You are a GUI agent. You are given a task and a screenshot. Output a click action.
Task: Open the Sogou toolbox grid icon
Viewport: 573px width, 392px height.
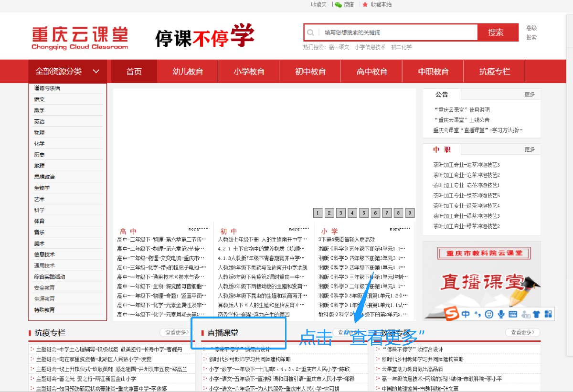point(548,314)
